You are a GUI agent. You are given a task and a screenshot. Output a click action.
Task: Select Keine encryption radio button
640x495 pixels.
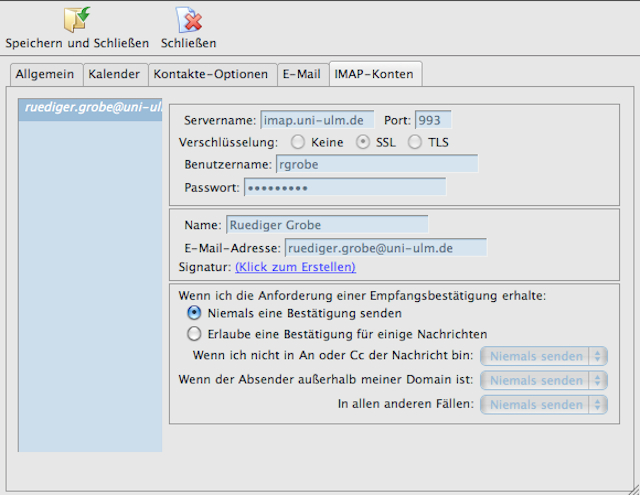(x=298, y=142)
